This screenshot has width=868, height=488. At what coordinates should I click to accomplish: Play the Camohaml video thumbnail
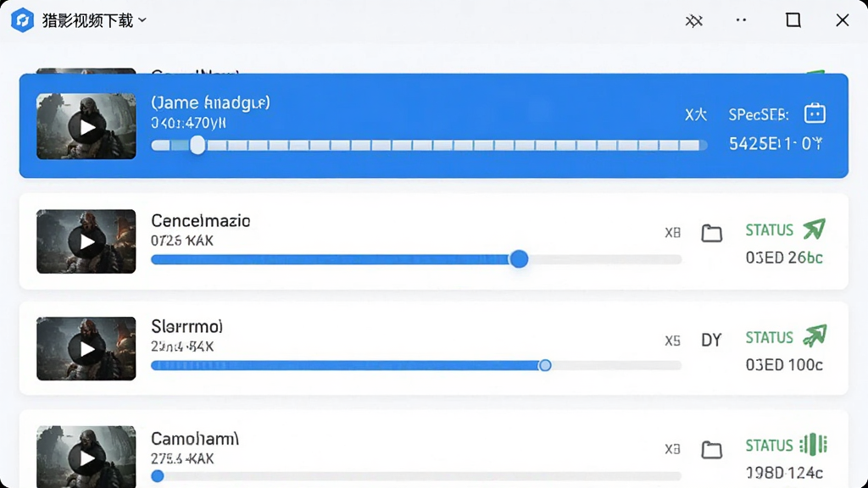[x=86, y=457]
